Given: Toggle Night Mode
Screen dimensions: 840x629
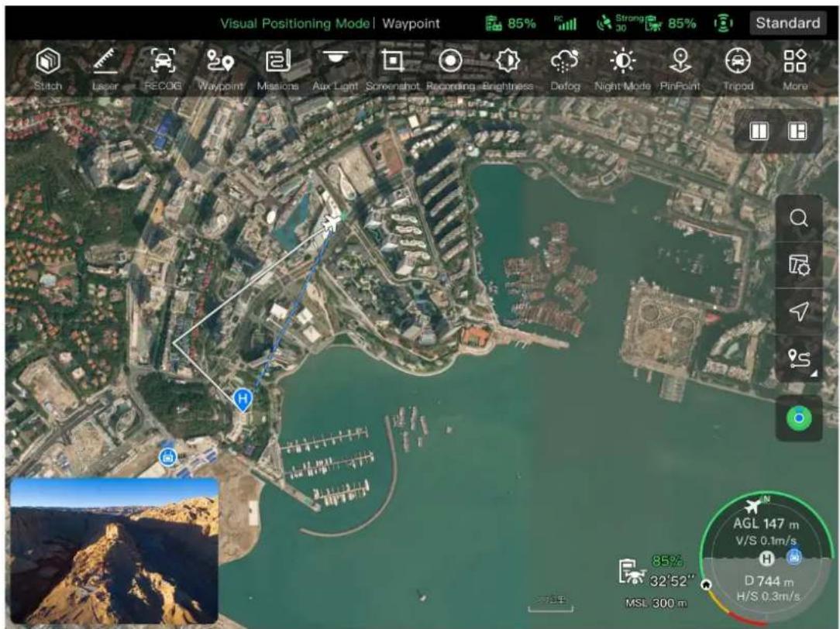Looking at the screenshot, I should pos(622,69).
